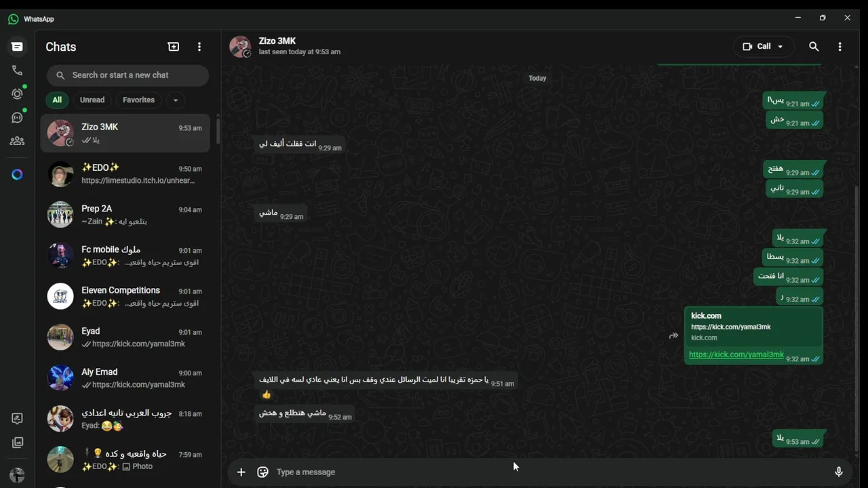Viewport: 868px width, 488px height.
Task: Open the Chats panel three-dot menu
Action: [x=199, y=47]
